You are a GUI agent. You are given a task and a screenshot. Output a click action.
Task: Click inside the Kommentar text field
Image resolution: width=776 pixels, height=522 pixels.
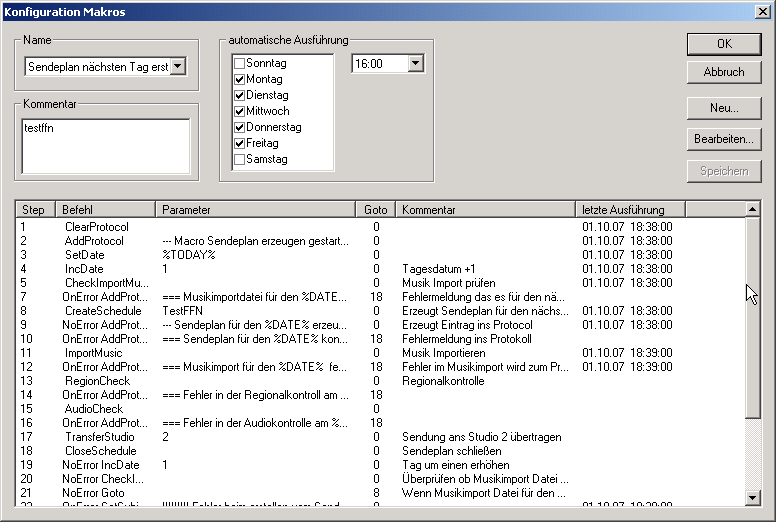pyautogui.click(x=105, y=146)
